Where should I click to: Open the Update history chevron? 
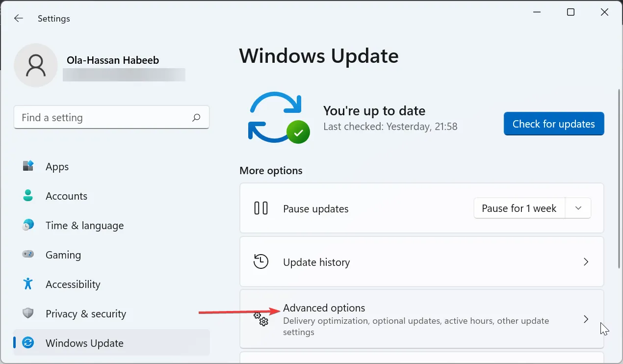pos(586,262)
